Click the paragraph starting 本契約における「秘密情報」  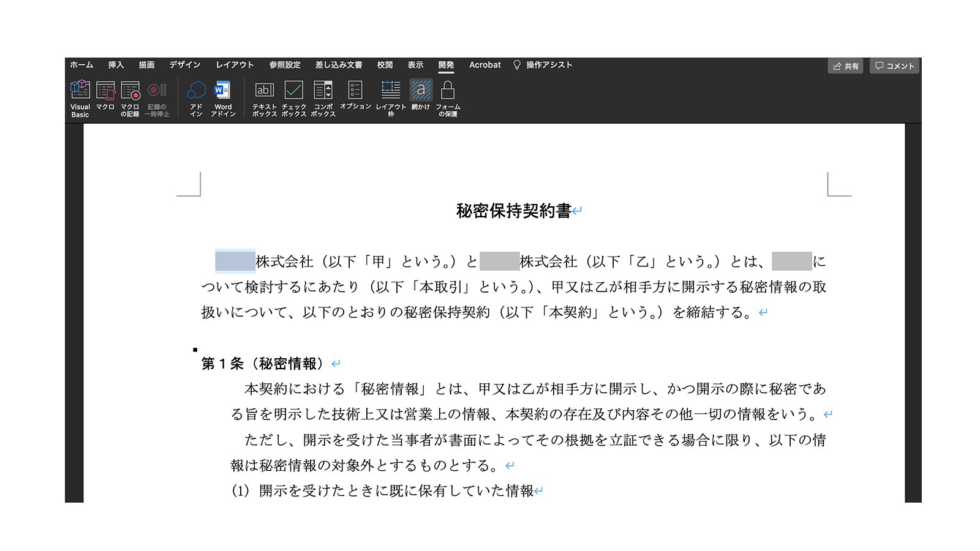[535, 389]
